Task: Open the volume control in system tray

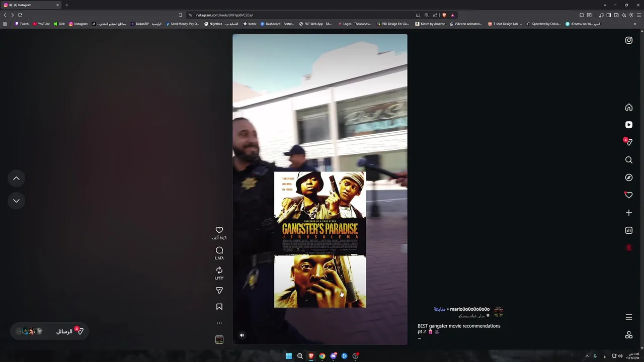Action: click(620, 356)
